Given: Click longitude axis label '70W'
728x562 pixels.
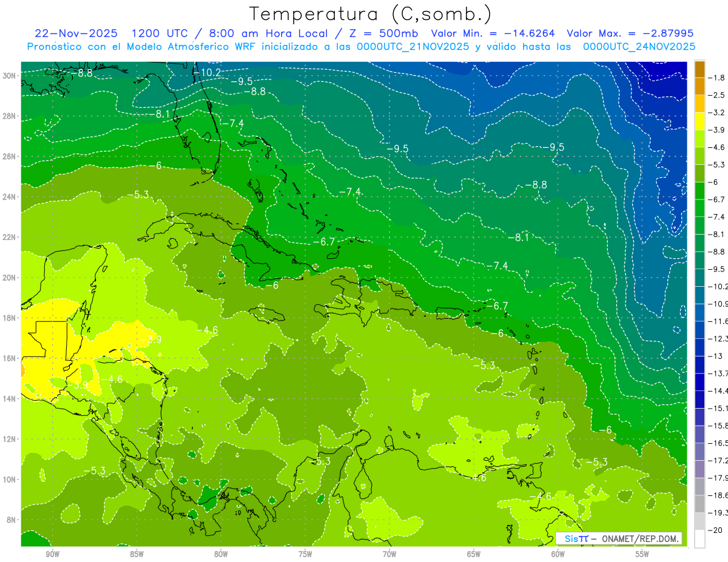Looking at the screenshot, I should (389, 554).
